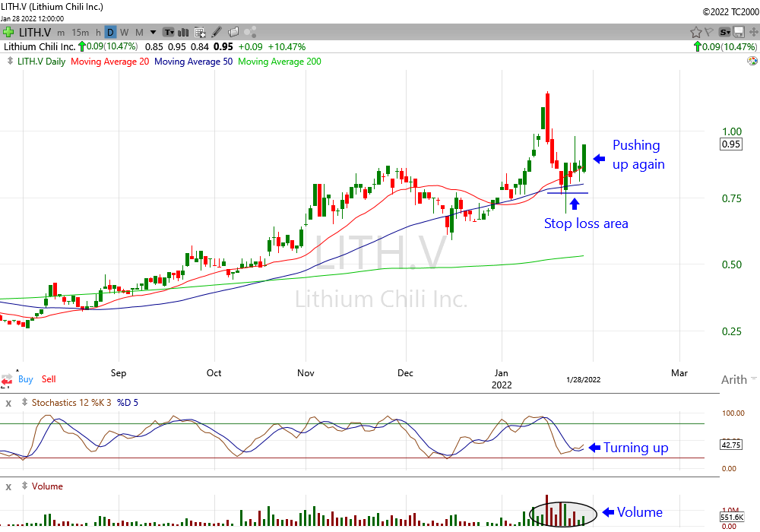Add LITH.V to favorites with the star
The image size is (760, 532).
point(696,33)
